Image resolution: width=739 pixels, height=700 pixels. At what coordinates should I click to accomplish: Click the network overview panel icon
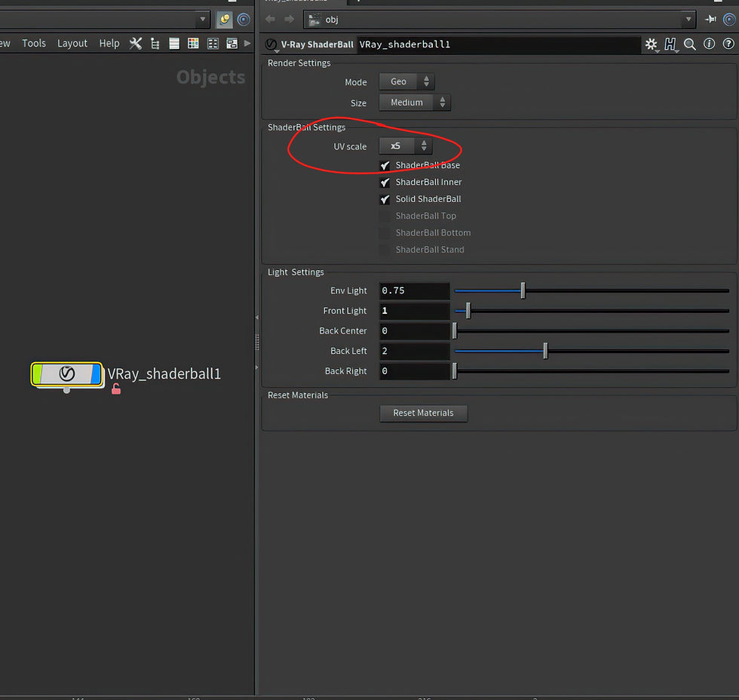point(232,43)
